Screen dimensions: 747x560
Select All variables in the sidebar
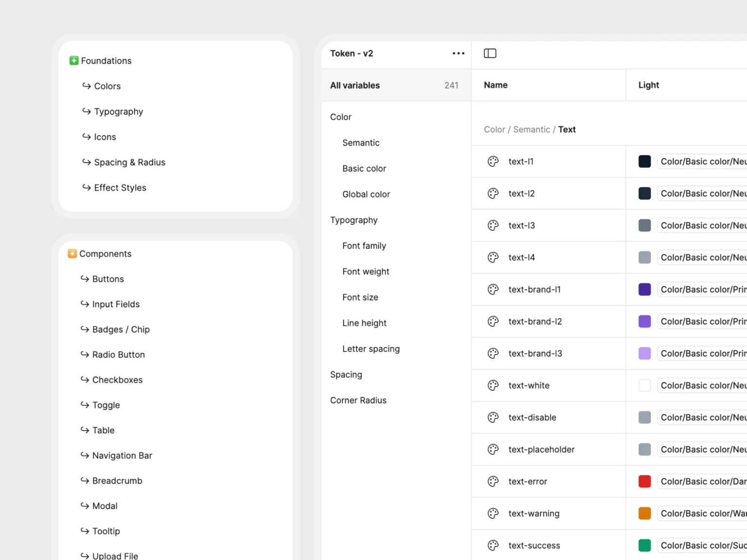(x=355, y=86)
